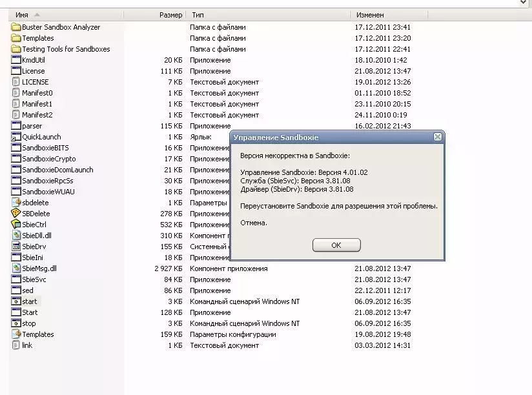Click the 2 927 КБ size value

click(x=169, y=268)
